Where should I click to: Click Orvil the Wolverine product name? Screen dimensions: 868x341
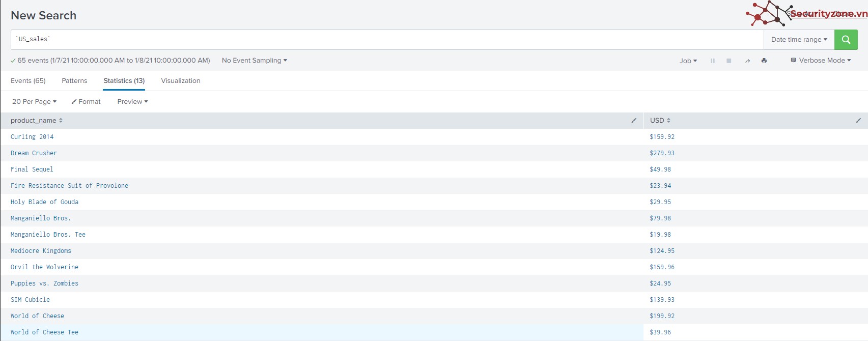(44, 267)
